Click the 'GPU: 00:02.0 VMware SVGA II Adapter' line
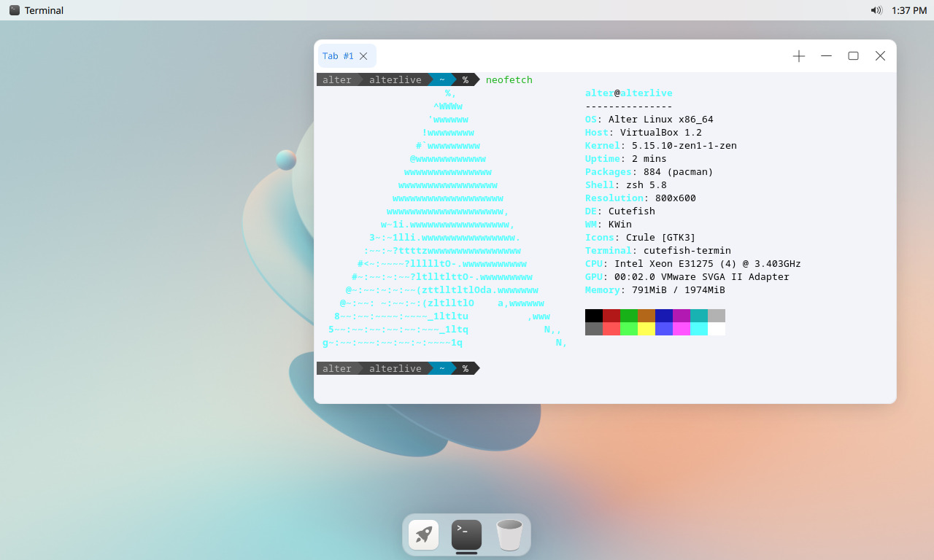 coord(687,276)
